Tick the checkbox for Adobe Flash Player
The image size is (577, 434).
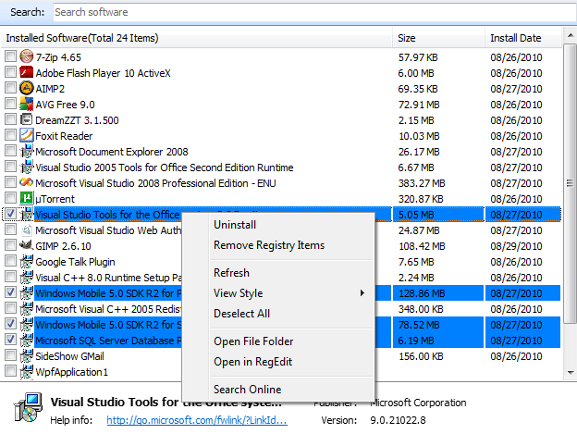[11, 73]
